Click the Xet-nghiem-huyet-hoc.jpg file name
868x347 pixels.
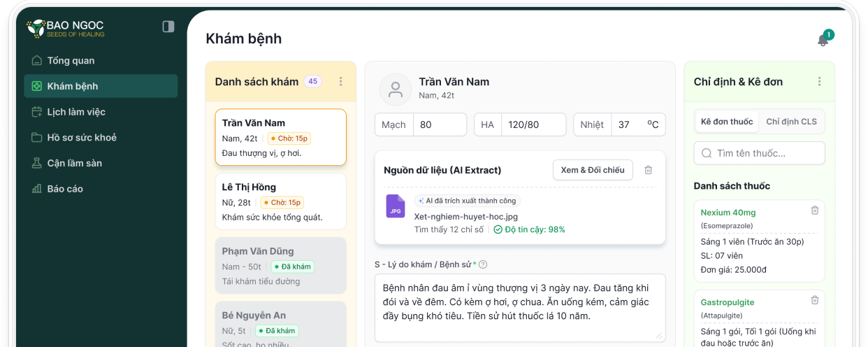(466, 217)
